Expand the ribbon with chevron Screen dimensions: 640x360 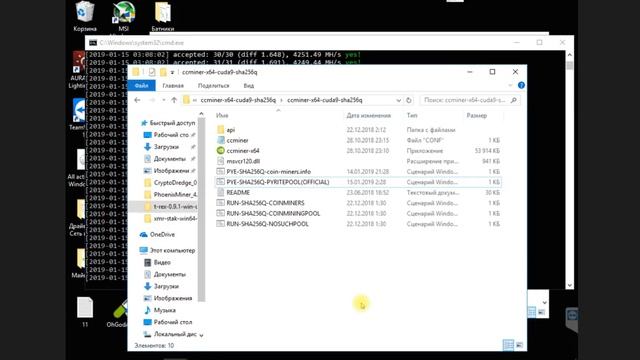point(510,85)
